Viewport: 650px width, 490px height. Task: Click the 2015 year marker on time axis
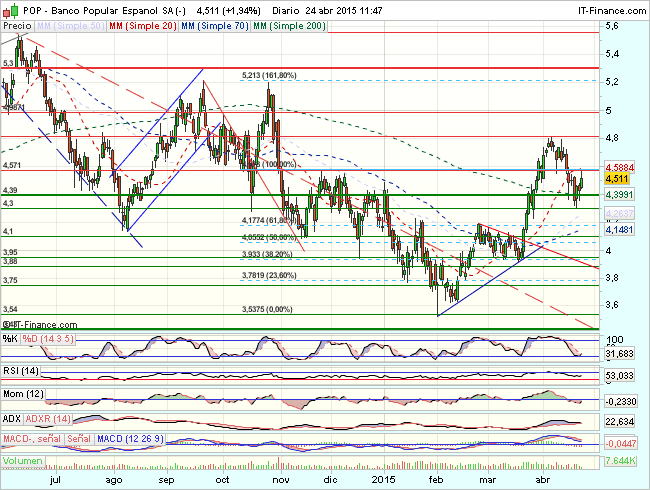383,480
